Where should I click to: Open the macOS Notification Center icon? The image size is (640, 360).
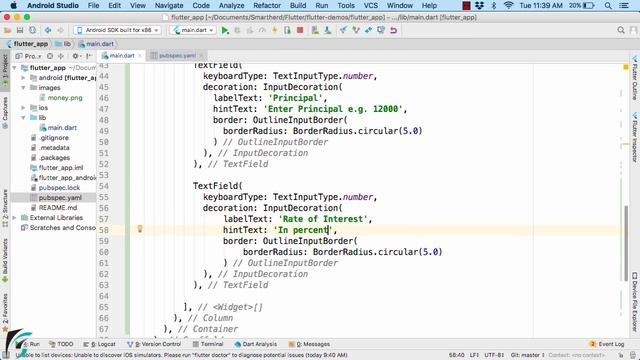624,6
